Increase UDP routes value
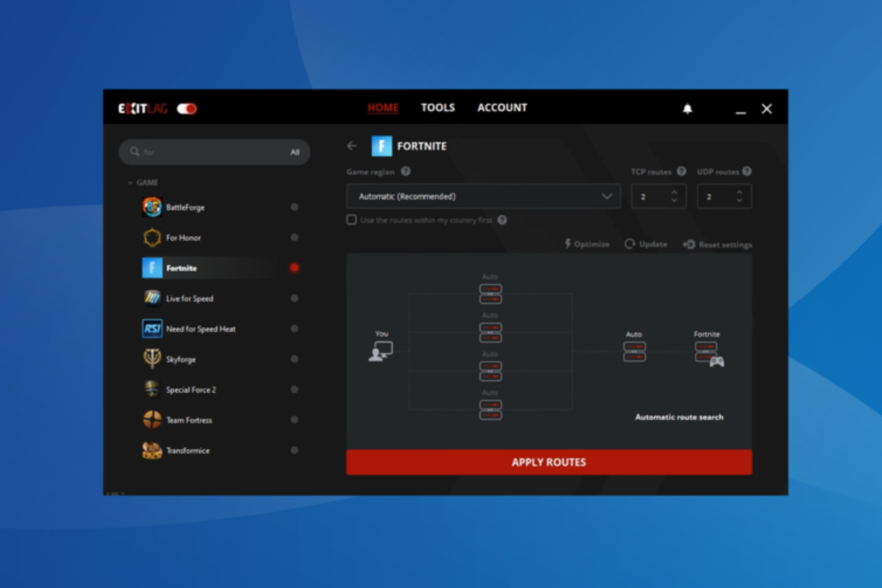 (739, 192)
